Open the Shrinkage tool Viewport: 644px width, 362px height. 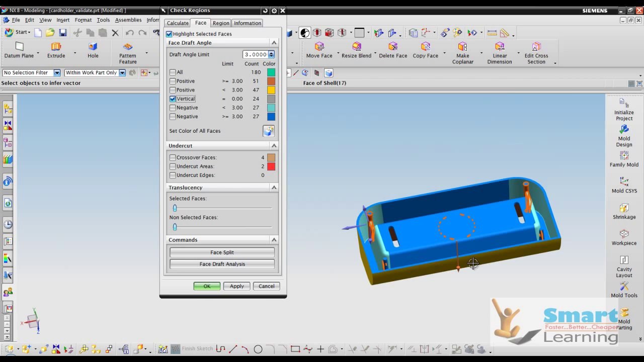point(624,211)
